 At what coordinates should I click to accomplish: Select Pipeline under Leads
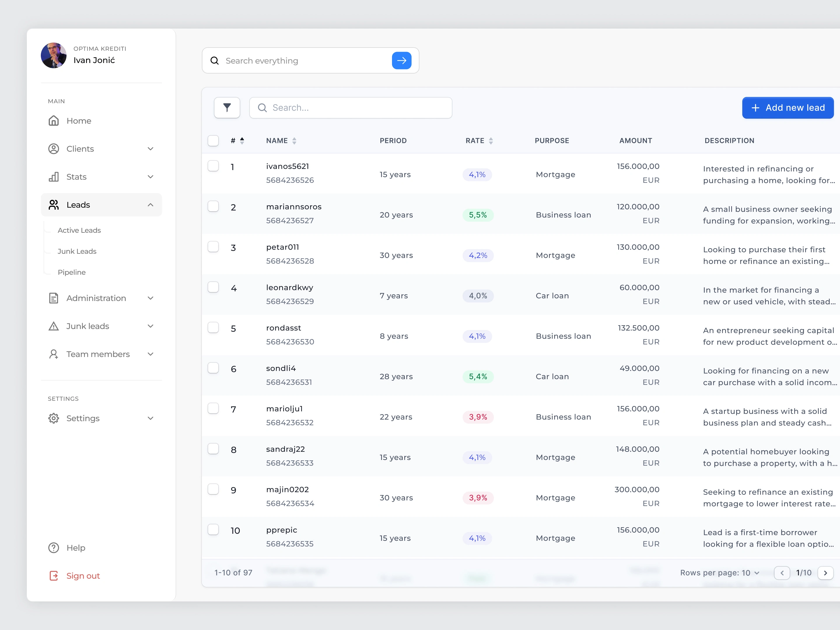[x=71, y=272]
